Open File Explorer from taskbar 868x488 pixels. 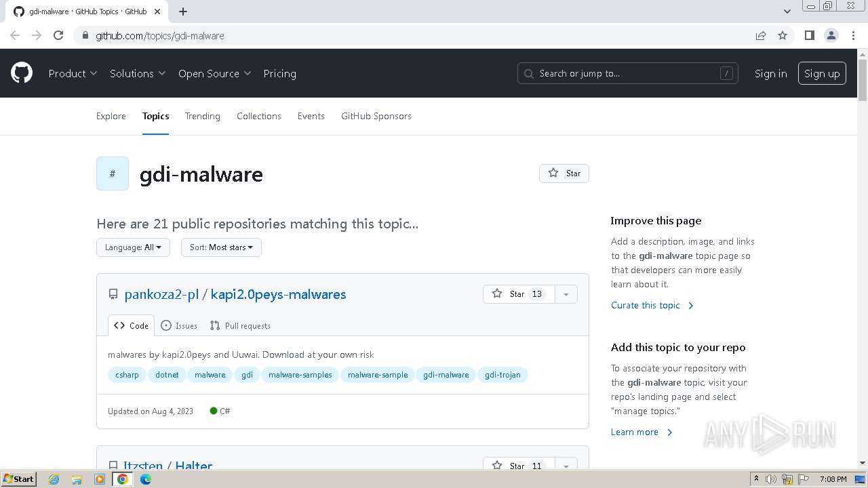click(77, 479)
